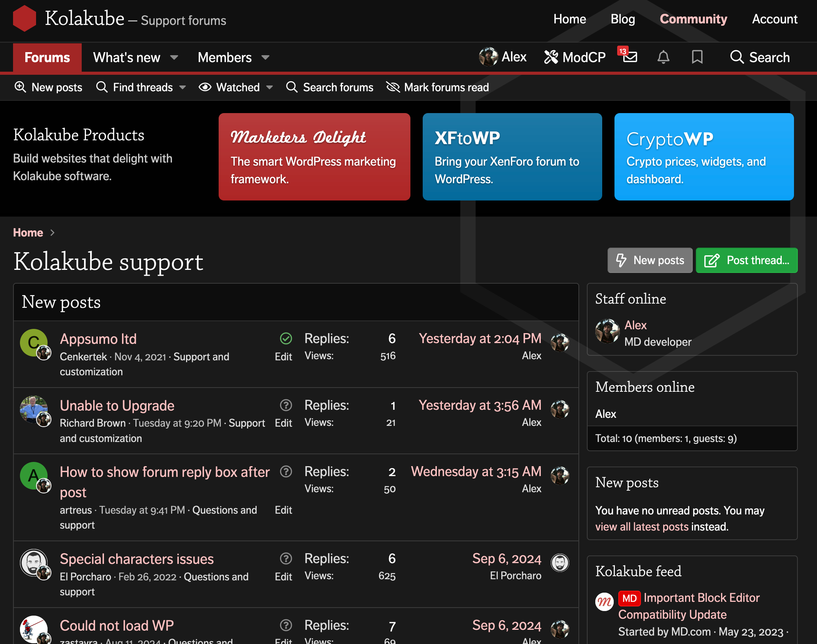Expand the Members dropdown arrow

pyautogui.click(x=265, y=58)
